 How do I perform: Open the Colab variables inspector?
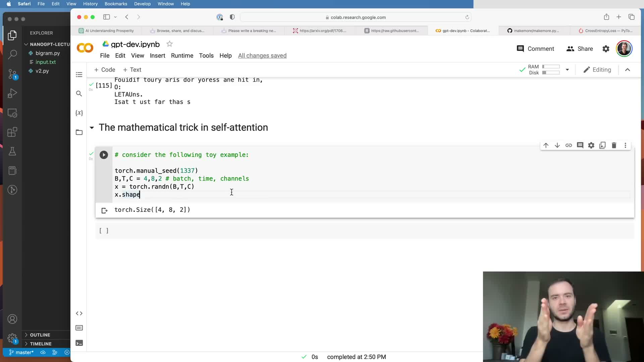coord(79,113)
